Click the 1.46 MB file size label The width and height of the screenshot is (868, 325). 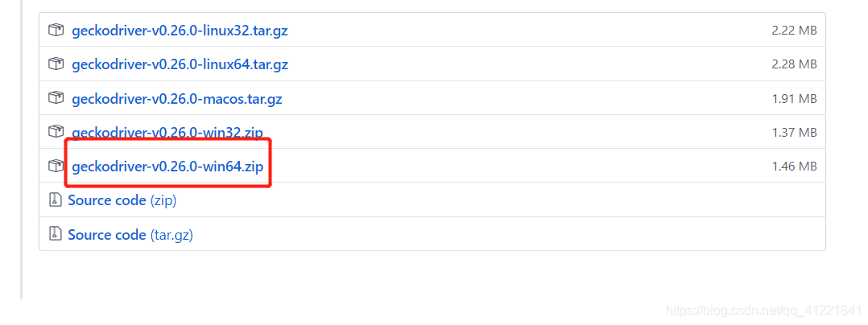click(795, 166)
